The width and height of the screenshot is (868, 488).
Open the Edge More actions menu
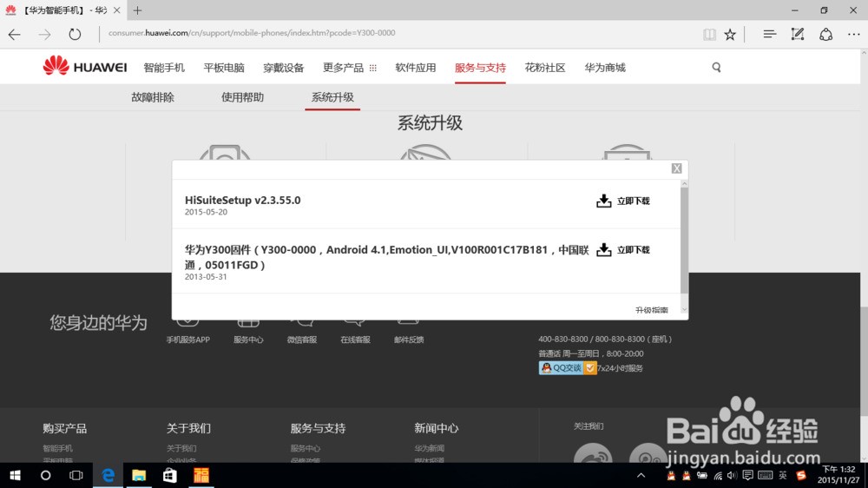(853, 35)
